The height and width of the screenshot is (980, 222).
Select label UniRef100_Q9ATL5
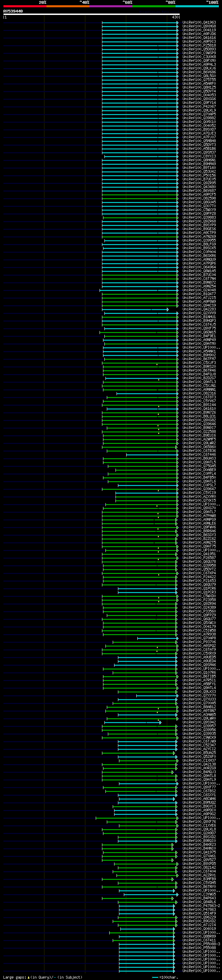[199, 462]
